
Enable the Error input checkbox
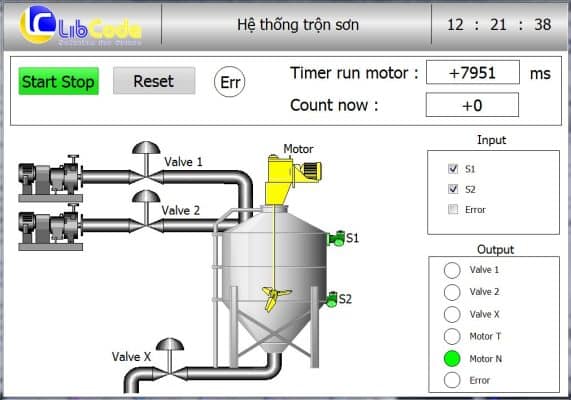(453, 209)
